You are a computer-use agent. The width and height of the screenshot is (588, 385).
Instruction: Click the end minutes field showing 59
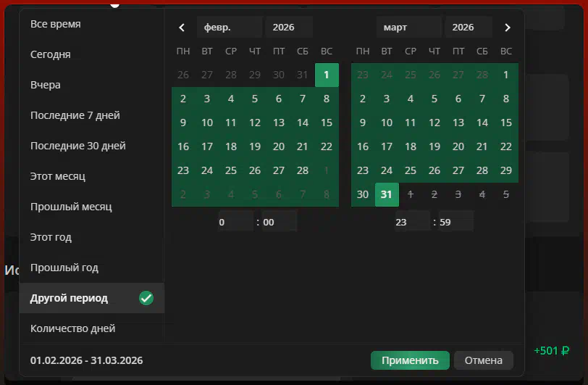pyautogui.click(x=455, y=222)
